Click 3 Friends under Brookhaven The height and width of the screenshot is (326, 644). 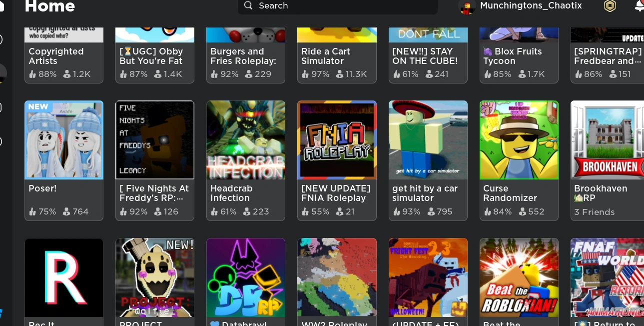click(x=595, y=212)
